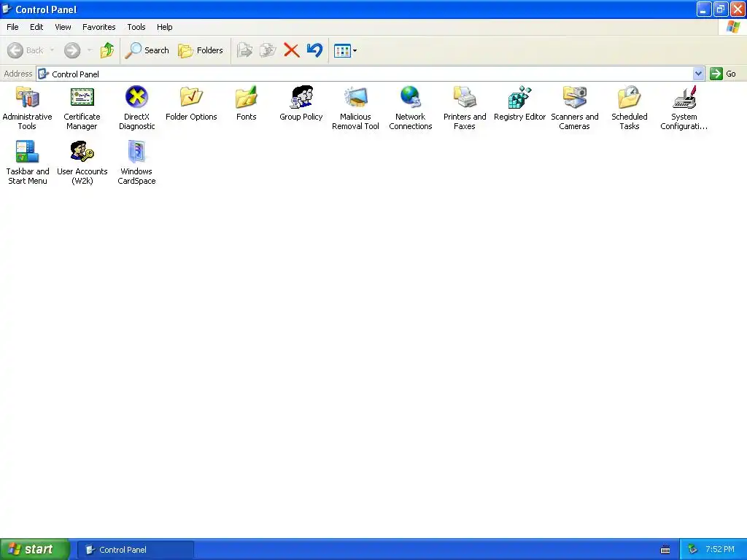Open Windows CardSpace
This screenshot has width=747, height=560.
(136, 163)
